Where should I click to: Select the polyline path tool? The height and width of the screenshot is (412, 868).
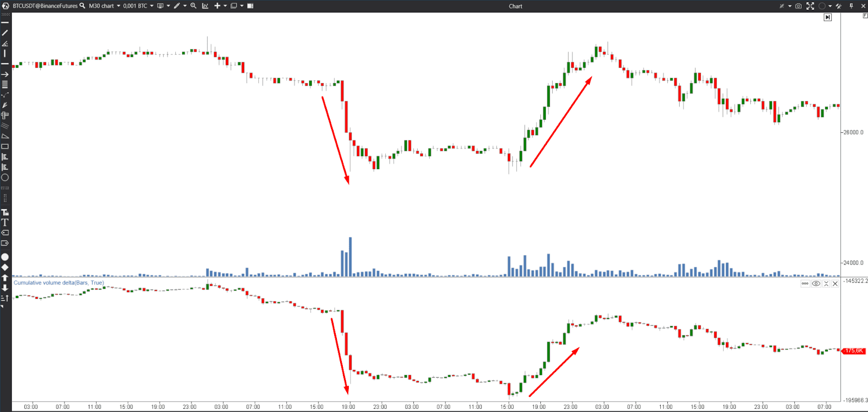coord(5,95)
